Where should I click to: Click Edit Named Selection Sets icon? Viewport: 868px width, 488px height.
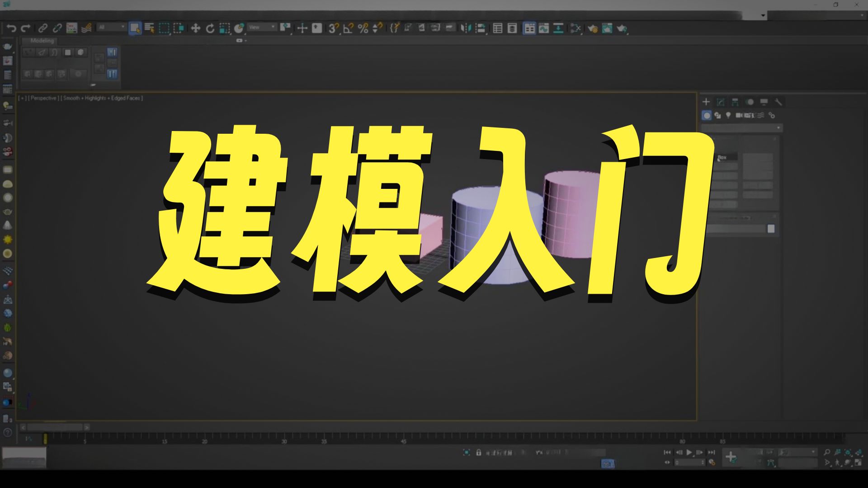(x=394, y=28)
